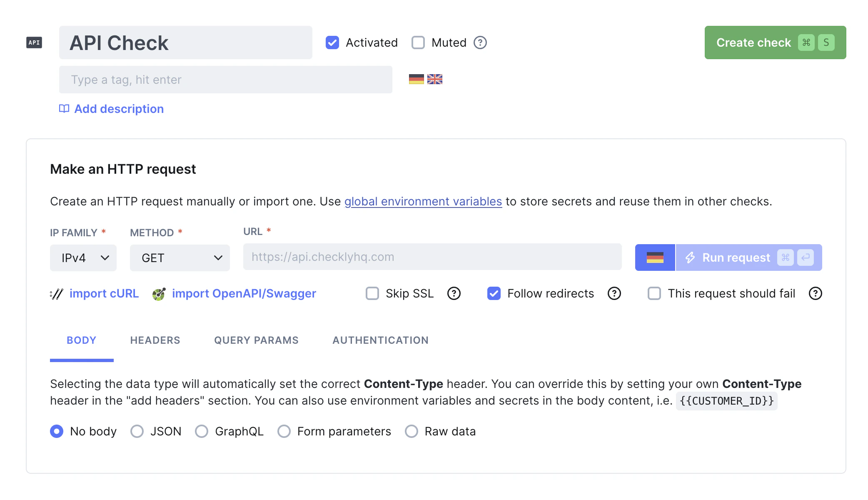Open the Method dropdown showing GET

coord(180,257)
